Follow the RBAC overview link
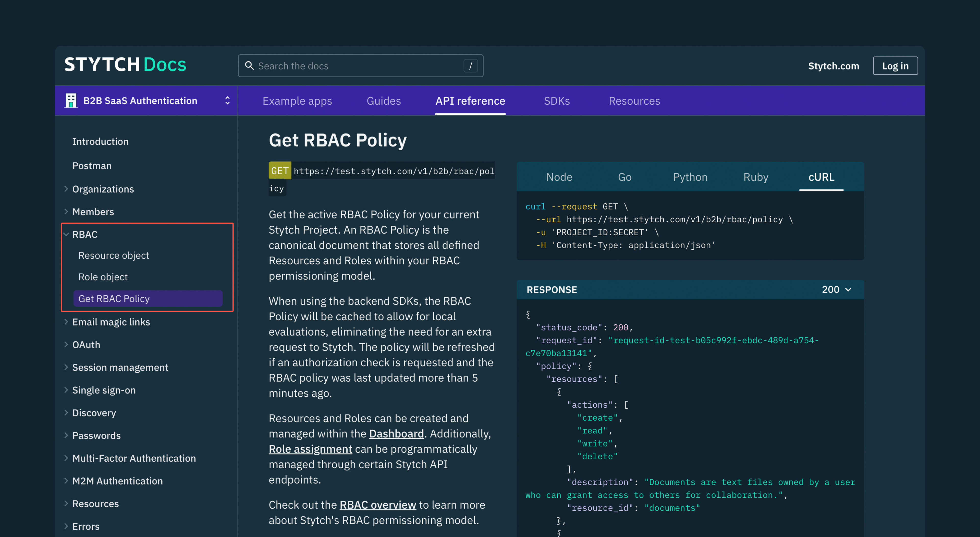The image size is (980, 537). click(377, 505)
